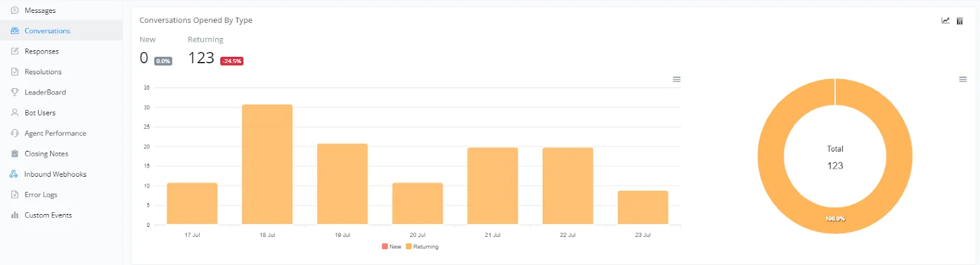Click the Resolutions document icon

pos(15,72)
